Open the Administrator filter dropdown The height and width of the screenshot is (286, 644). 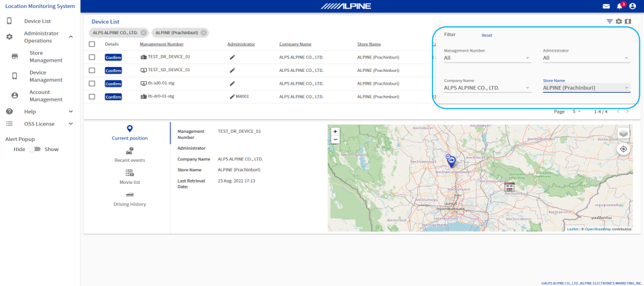pos(586,58)
